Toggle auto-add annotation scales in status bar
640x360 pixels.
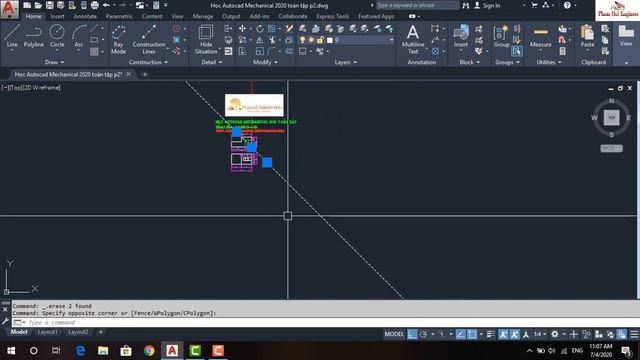tap(515, 334)
